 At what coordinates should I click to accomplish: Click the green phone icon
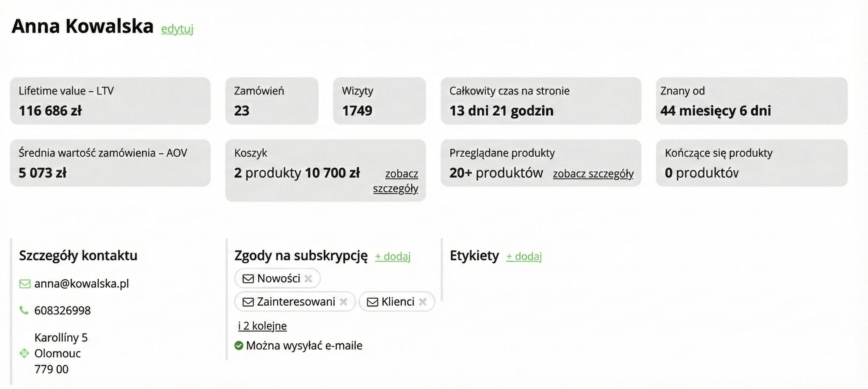(24, 310)
